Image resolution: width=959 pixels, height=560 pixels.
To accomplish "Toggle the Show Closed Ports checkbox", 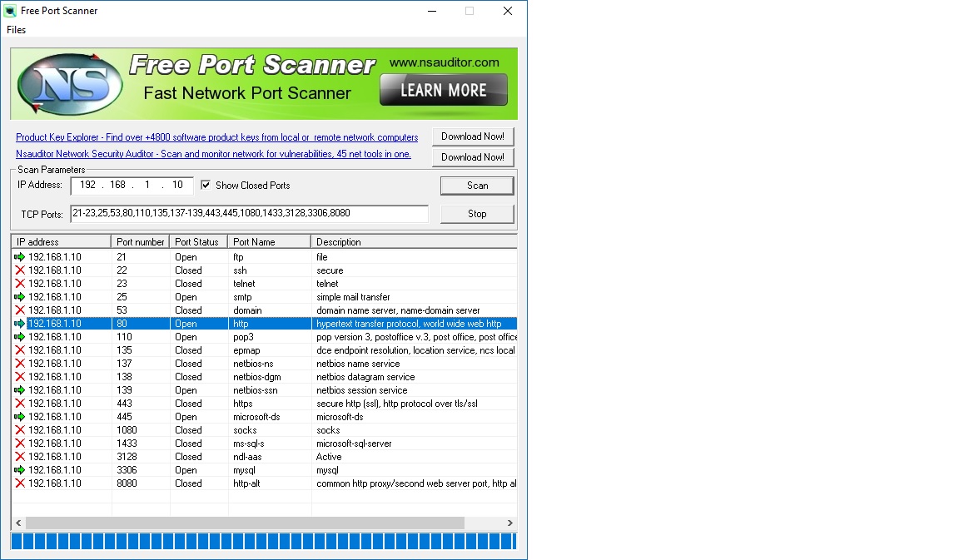I will point(206,186).
